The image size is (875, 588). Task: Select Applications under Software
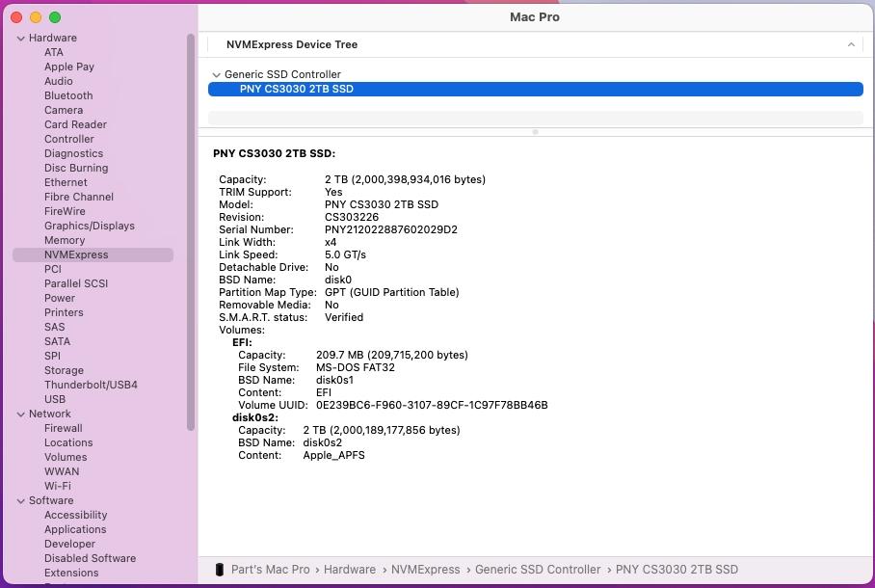(75, 529)
